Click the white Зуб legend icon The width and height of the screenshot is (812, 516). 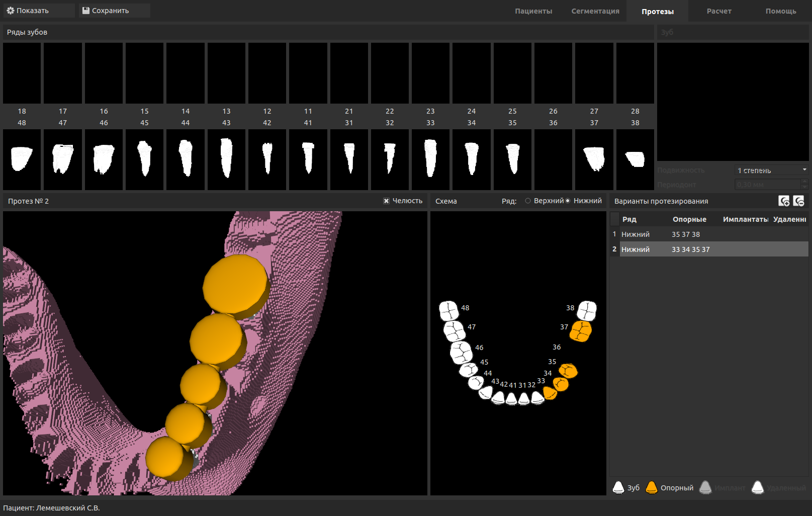[618, 487]
